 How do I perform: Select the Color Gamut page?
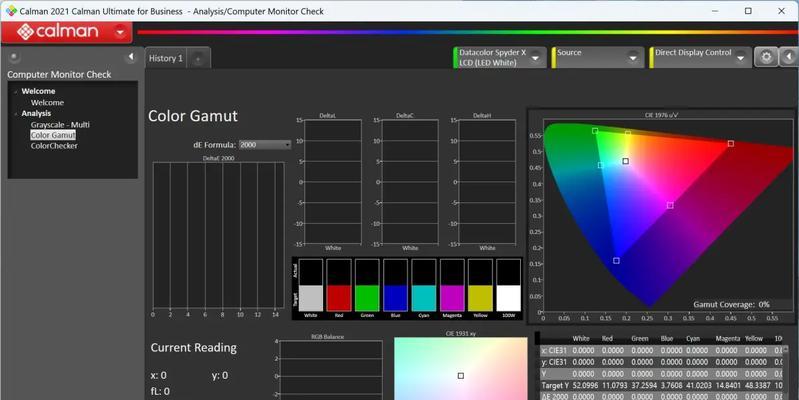click(53, 135)
